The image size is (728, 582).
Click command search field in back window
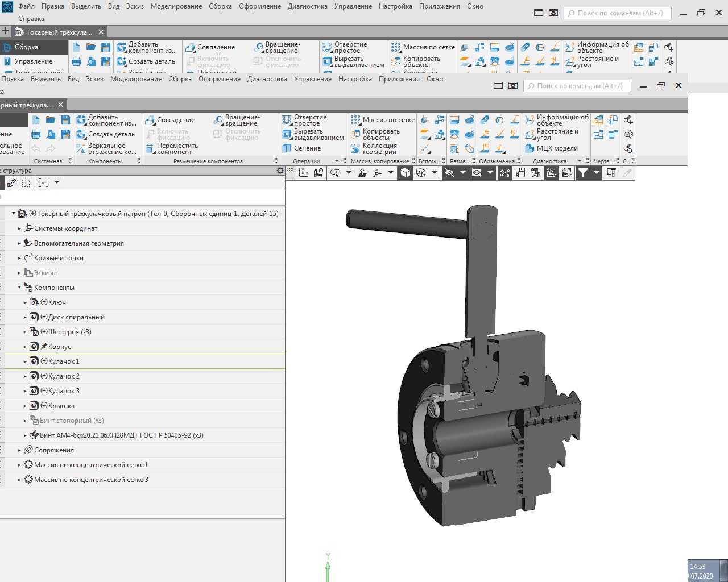pos(617,13)
